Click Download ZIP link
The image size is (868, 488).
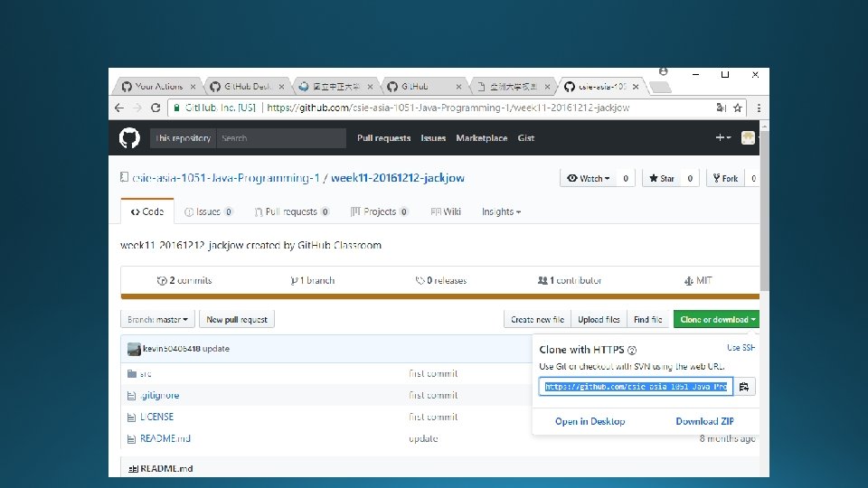704,422
